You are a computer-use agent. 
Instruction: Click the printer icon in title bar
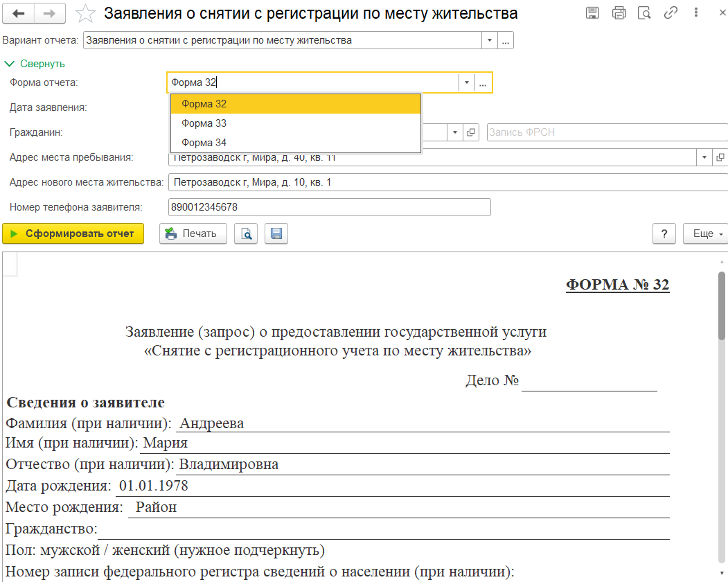point(619,13)
